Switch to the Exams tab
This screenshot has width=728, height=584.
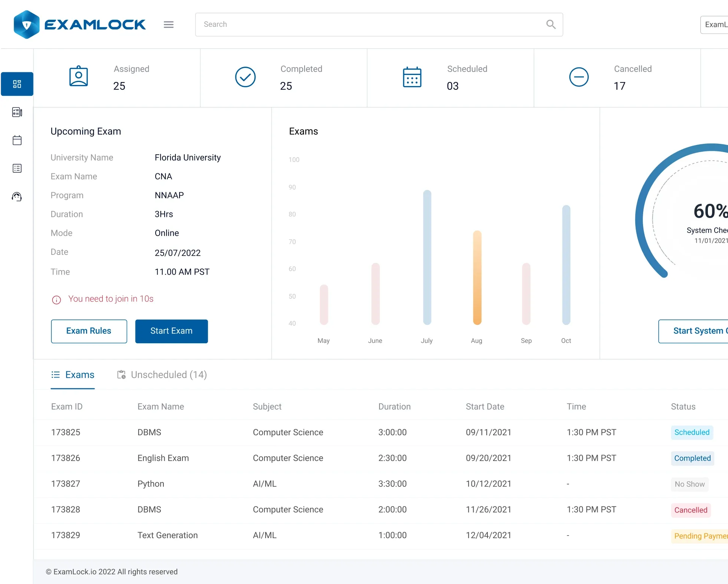pyautogui.click(x=73, y=375)
